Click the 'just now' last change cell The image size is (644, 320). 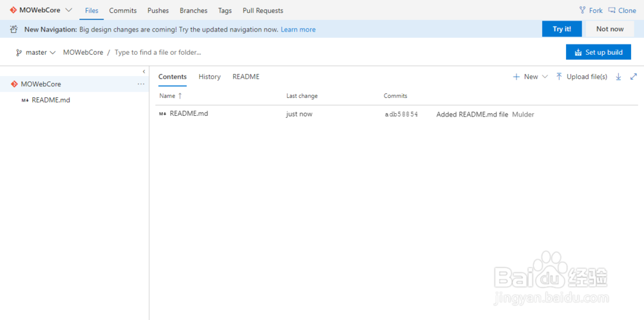(299, 114)
